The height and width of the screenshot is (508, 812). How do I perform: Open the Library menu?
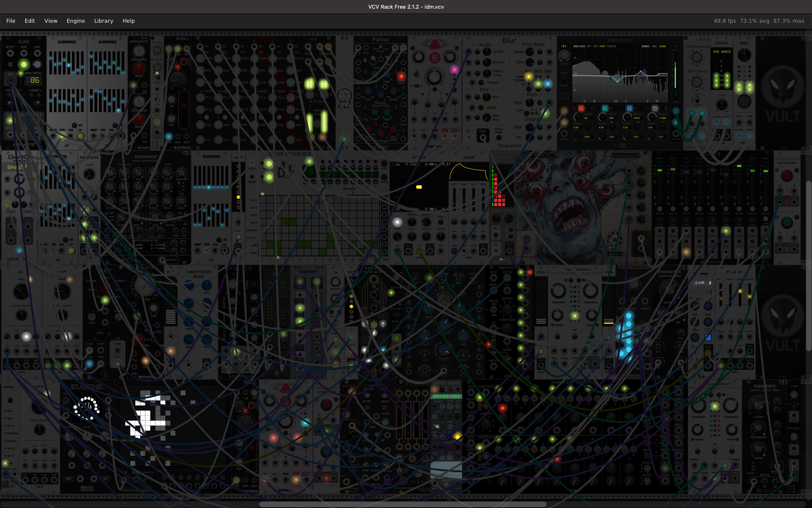point(103,21)
